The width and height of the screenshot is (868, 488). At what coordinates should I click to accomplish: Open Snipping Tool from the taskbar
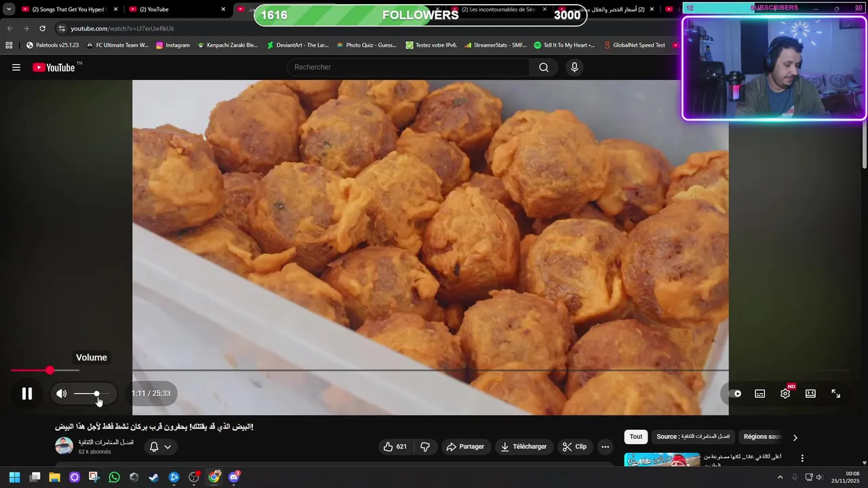coord(94,477)
